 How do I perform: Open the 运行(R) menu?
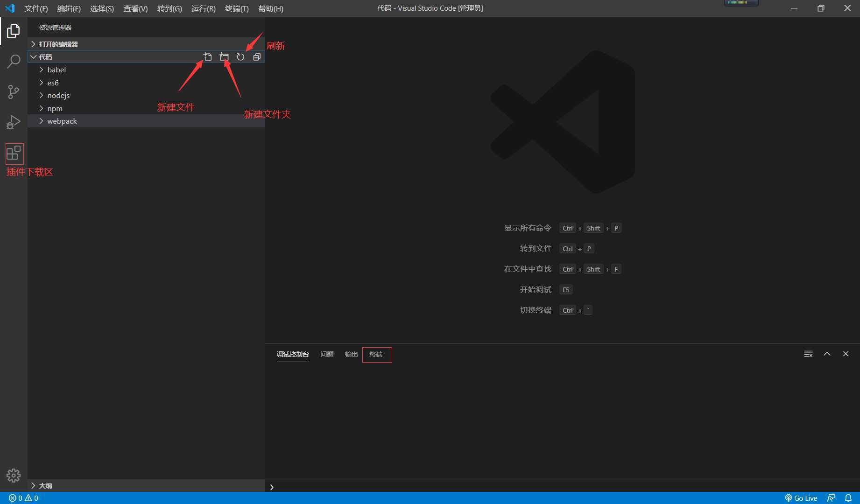[203, 8]
